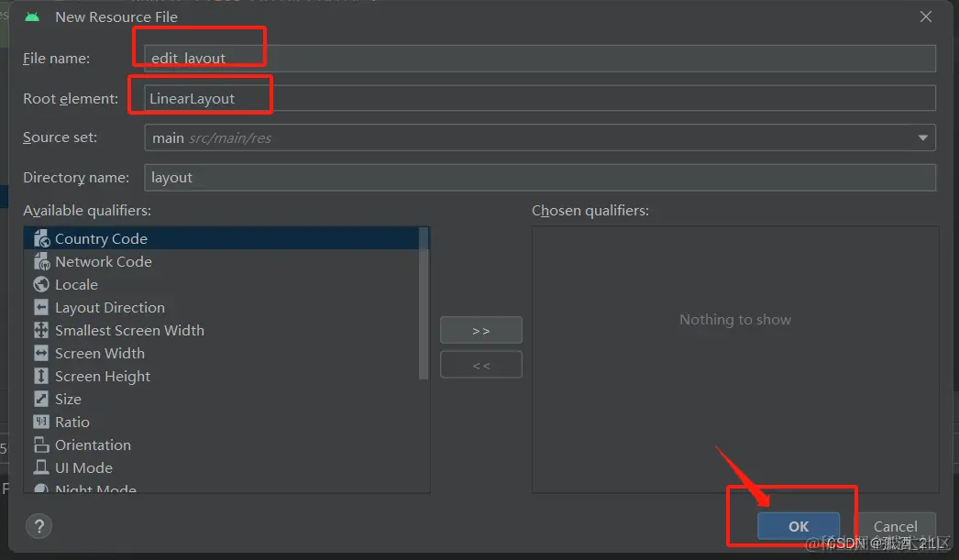This screenshot has width=959, height=560.
Task: Select Smallest Screen Width qualifier
Action: pos(221,330)
